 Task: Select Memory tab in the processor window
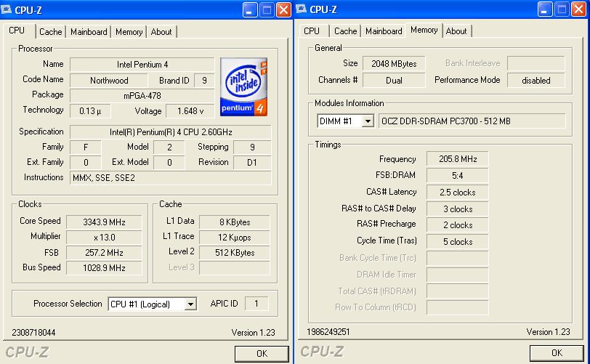129,32
